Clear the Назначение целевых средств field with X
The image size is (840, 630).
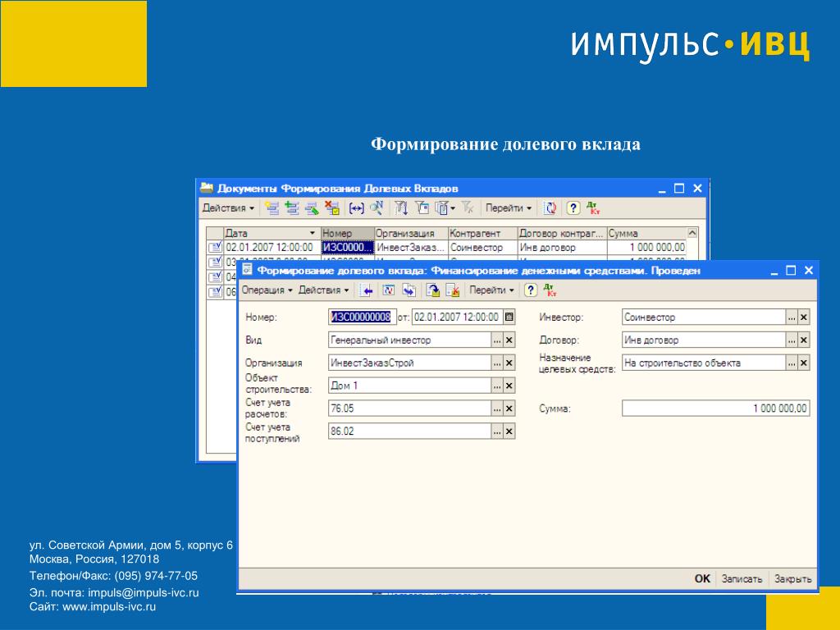pos(804,363)
